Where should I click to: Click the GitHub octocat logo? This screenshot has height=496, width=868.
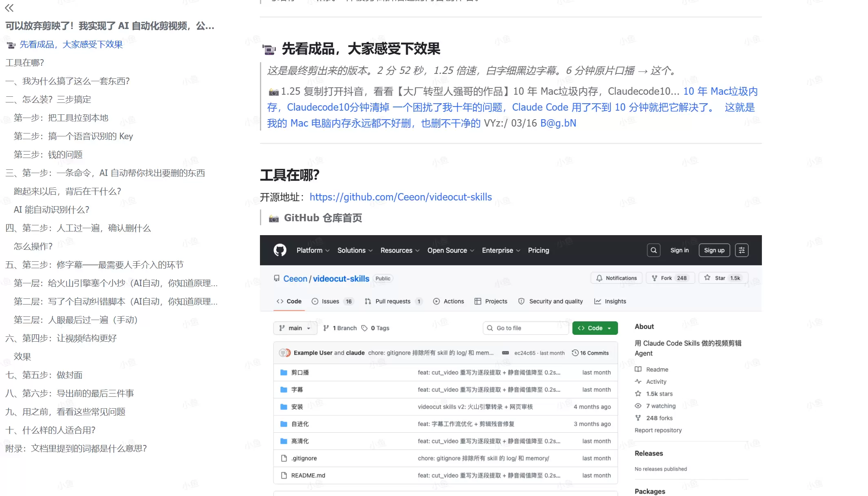[x=280, y=250]
